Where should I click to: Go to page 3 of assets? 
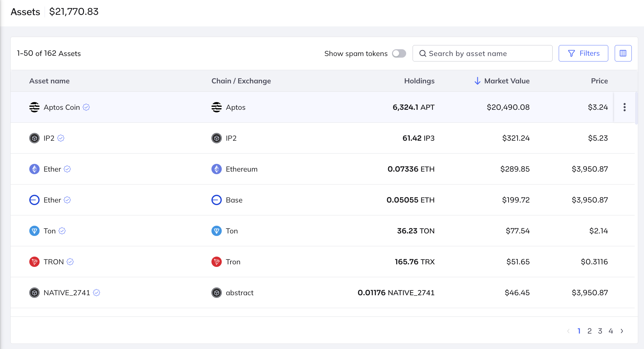coord(600,331)
